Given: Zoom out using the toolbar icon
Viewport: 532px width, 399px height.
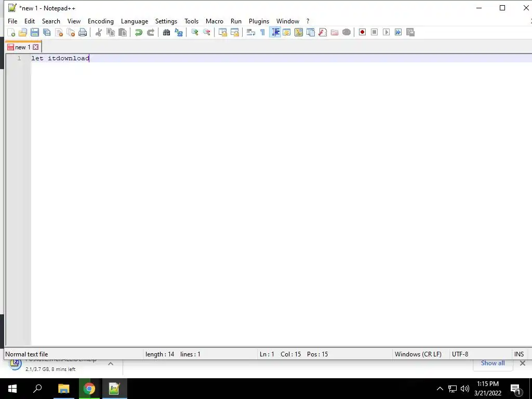Looking at the screenshot, I should [x=207, y=32].
